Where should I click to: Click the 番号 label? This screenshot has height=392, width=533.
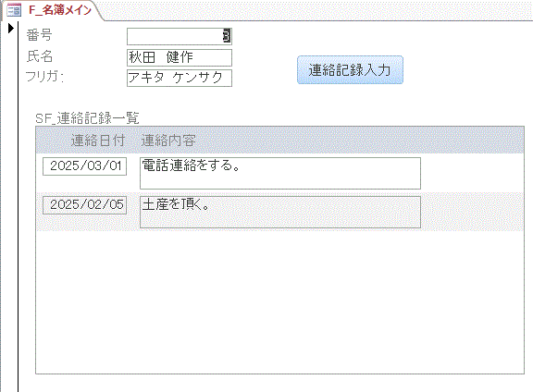pos(40,35)
